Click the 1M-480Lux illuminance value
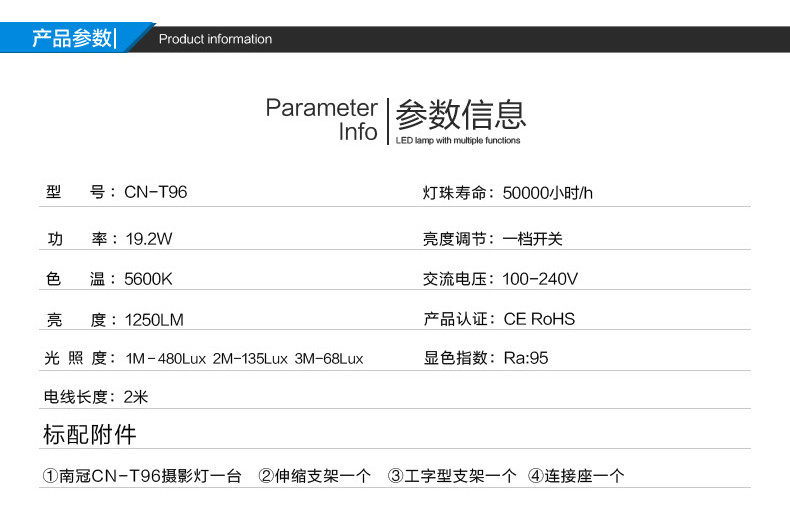Screen dimensions: 790x509 pos(166,359)
